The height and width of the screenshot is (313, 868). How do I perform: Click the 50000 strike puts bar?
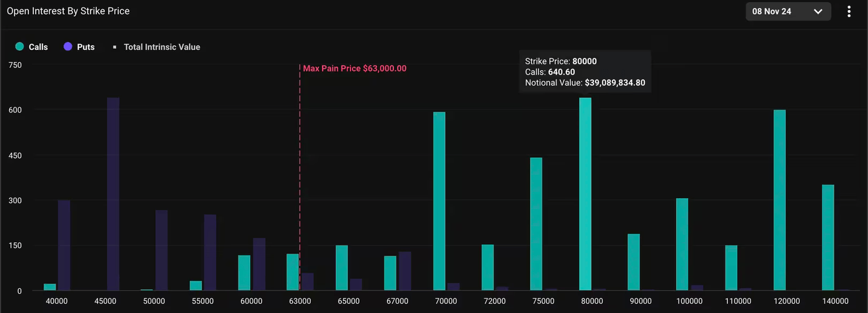pyautogui.click(x=162, y=250)
